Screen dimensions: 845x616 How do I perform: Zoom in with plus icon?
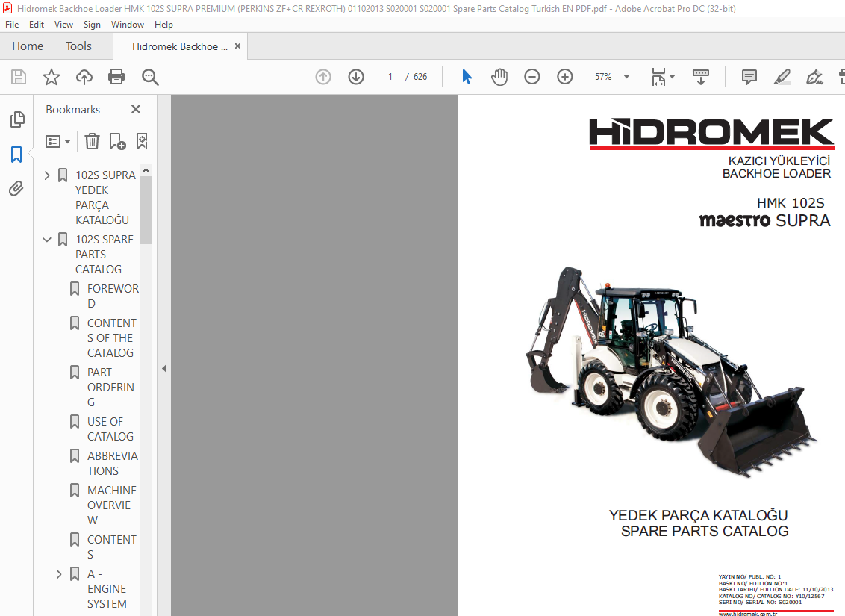(565, 77)
